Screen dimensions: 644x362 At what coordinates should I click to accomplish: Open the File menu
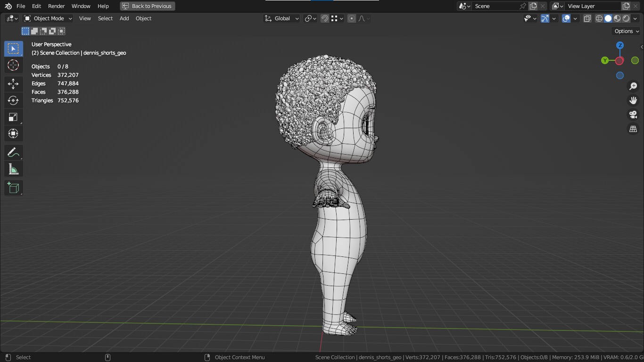pyautogui.click(x=21, y=6)
